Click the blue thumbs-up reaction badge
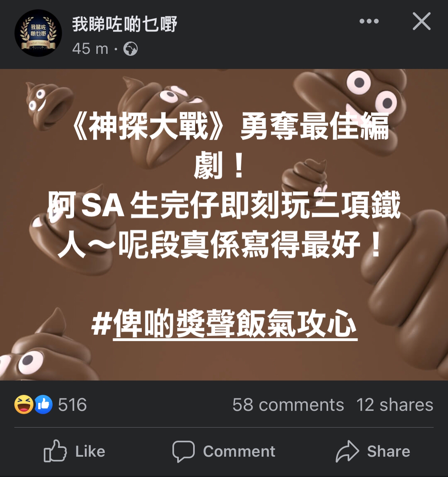 tap(43, 404)
